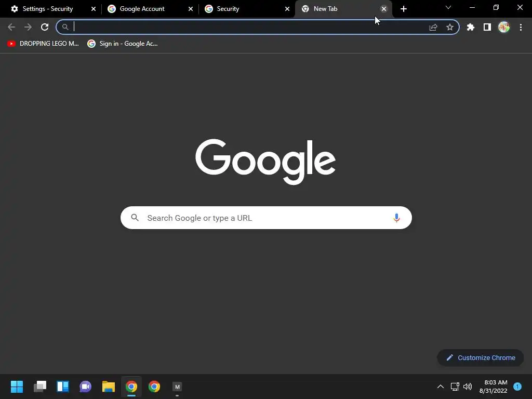Viewport: 532px width, 399px height.
Task: Close the Settings - Security tab
Action: click(x=94, y=9)
